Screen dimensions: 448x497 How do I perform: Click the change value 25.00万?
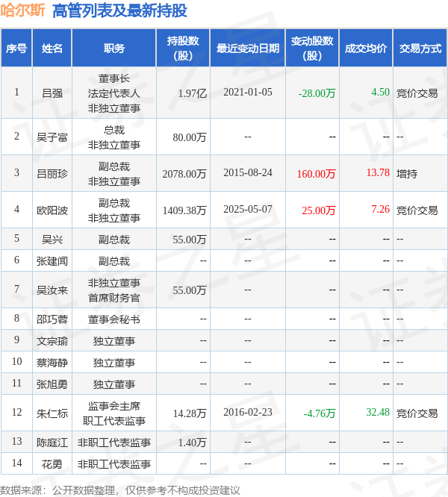point(319,210)
